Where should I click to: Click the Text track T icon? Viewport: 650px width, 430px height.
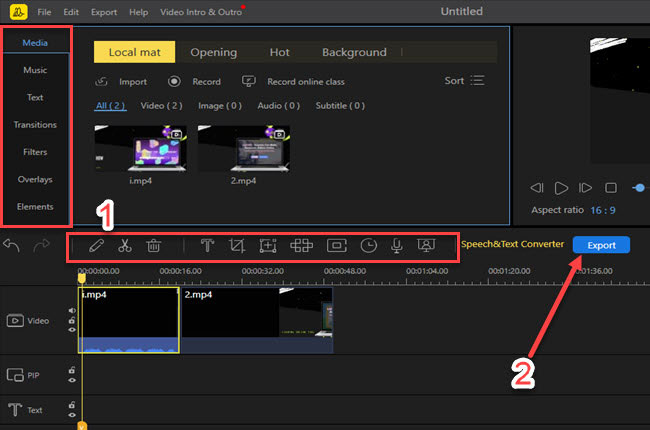[15, 410]
